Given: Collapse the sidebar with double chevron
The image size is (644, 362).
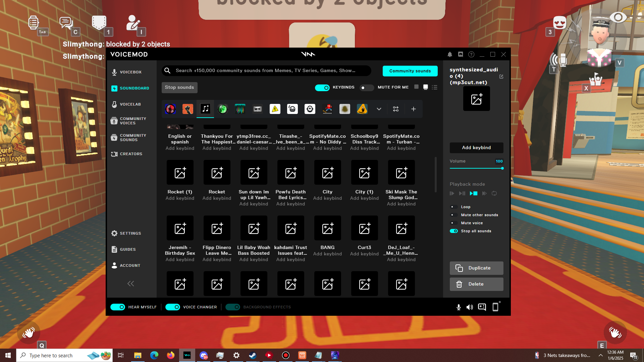Looking at the screenshot, I should (130, 284).
